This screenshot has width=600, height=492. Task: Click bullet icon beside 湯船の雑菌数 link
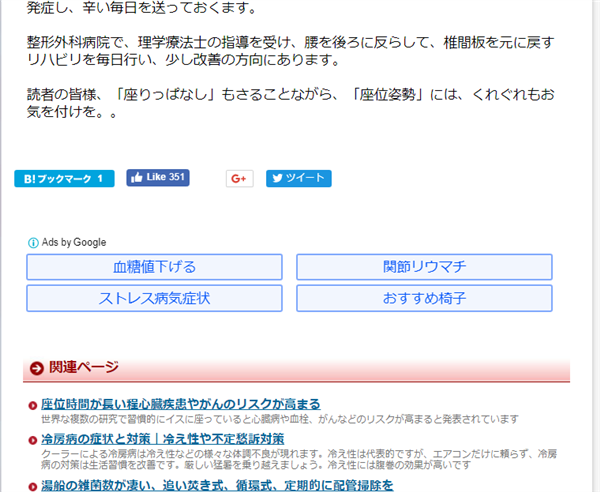pos(33,487)
